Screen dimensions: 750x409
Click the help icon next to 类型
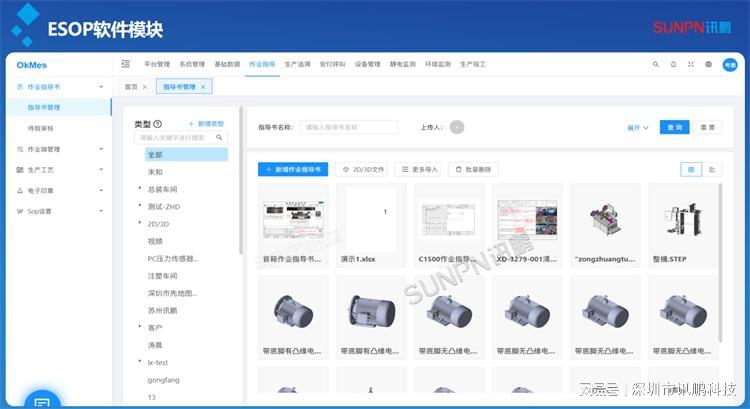coord(158,124)
